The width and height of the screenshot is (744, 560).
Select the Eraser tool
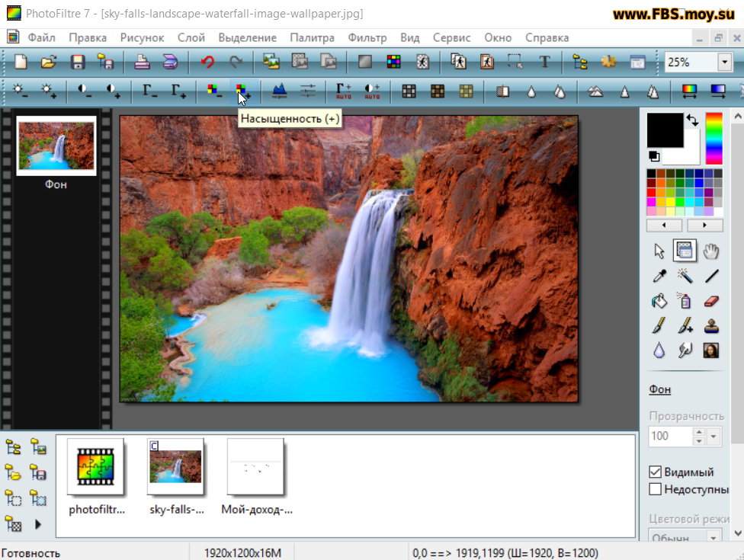(710, 301)
